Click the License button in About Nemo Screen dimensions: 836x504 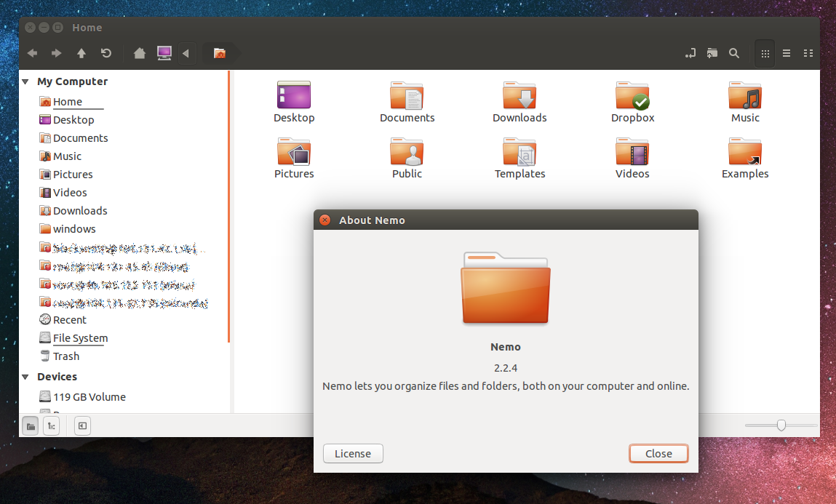pyautogui.click(x=353, y=453)
